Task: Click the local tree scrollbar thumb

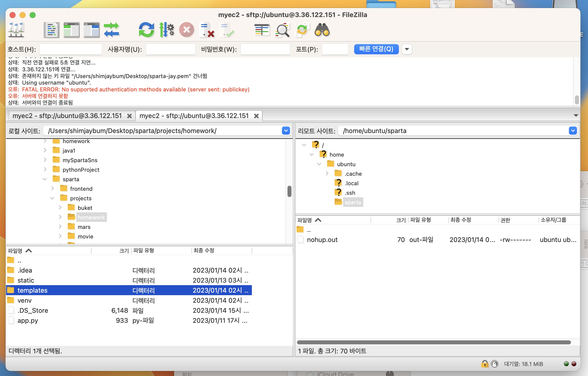Action: coord(289,192)
